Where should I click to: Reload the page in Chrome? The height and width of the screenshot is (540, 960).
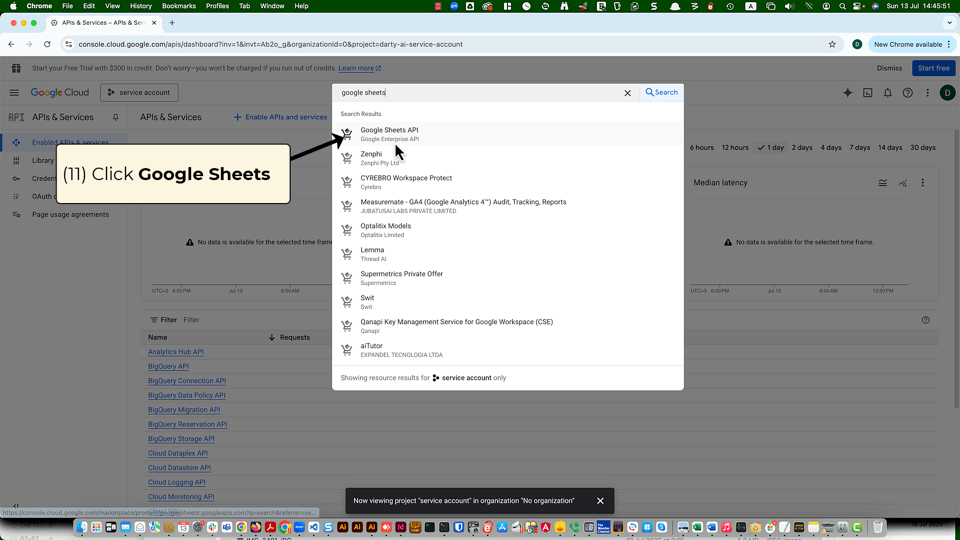[47, 44]
